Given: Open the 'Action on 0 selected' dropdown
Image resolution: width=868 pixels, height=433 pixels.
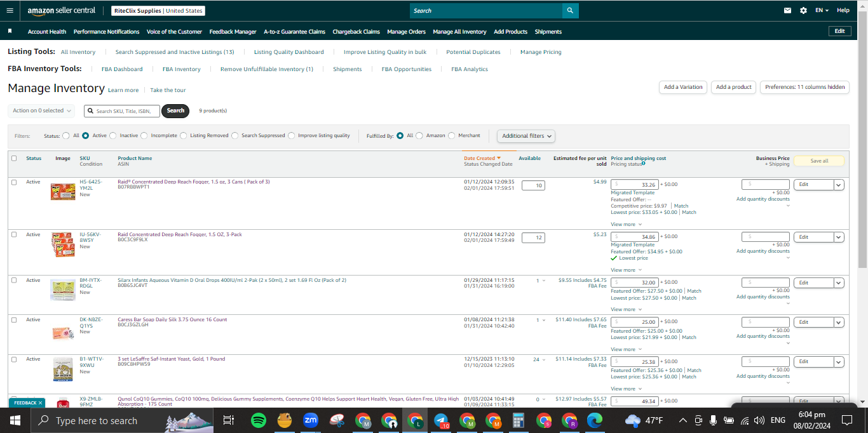Looking at the screenshot, I should coord(41,110).
